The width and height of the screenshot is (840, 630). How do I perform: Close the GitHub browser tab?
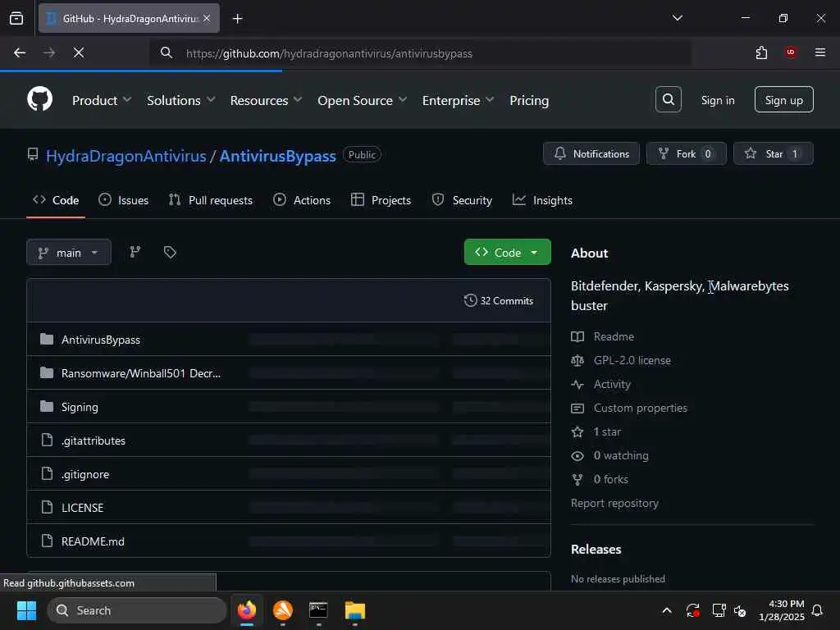[x=207, y=18]
